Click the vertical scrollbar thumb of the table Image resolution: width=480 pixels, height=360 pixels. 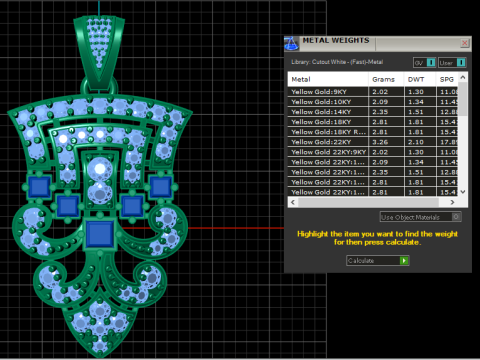point(463,99)
